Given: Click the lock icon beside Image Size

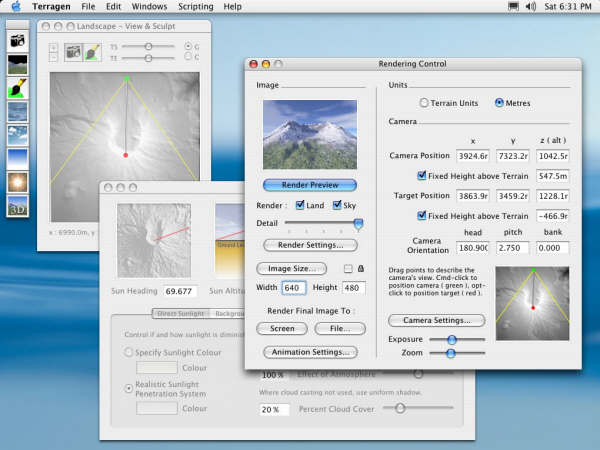Looking at the screenshot, I should coord(360,268).
